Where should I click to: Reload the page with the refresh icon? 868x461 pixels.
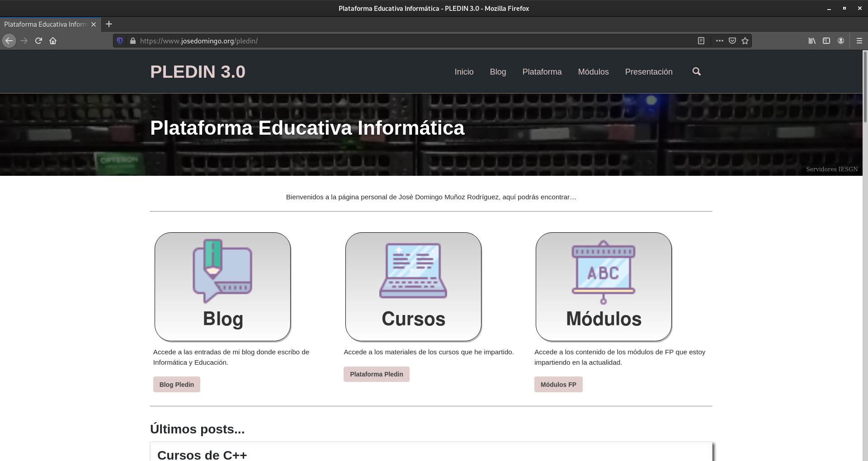(x=38, y=41)
